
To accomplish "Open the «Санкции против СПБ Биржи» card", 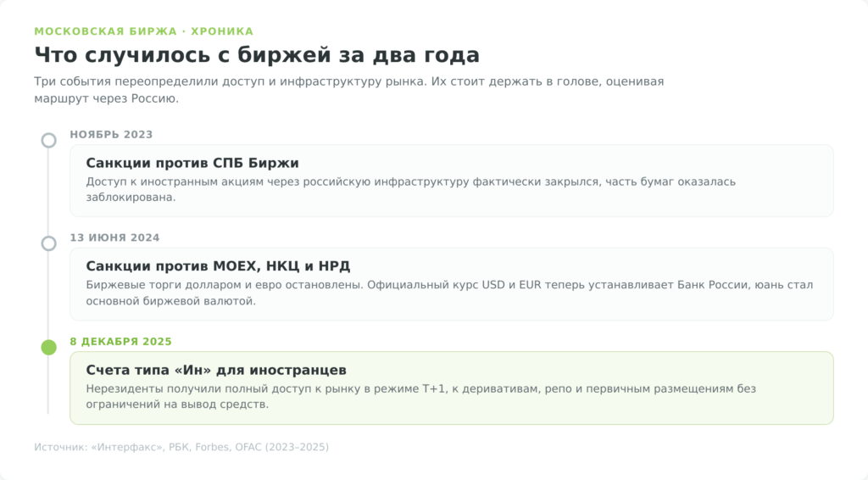I will [x=451, y=181].
